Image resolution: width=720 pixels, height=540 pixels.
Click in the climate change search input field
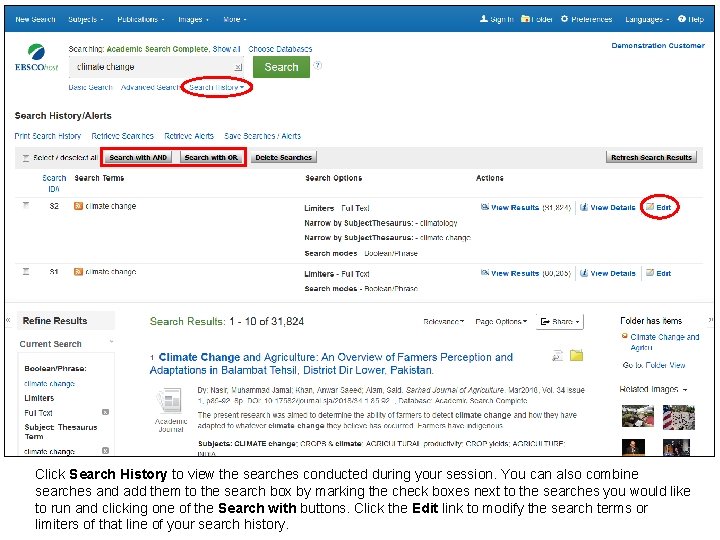154,67
